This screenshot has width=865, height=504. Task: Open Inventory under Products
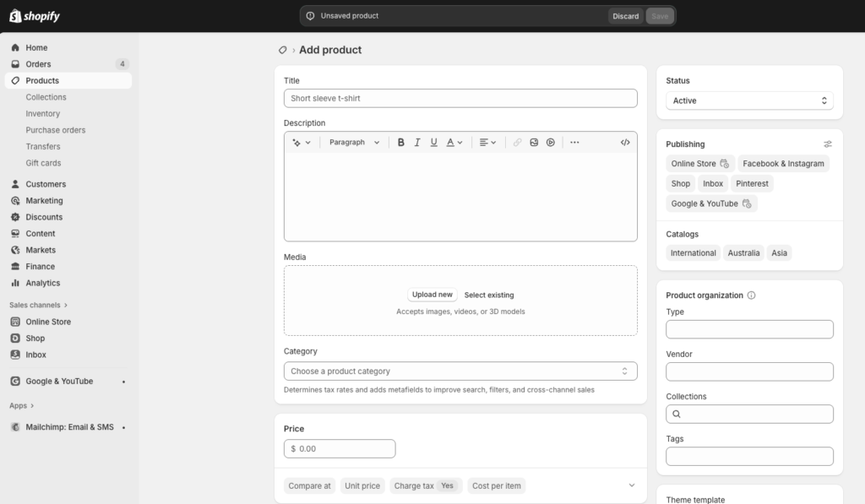coord(42,113)
